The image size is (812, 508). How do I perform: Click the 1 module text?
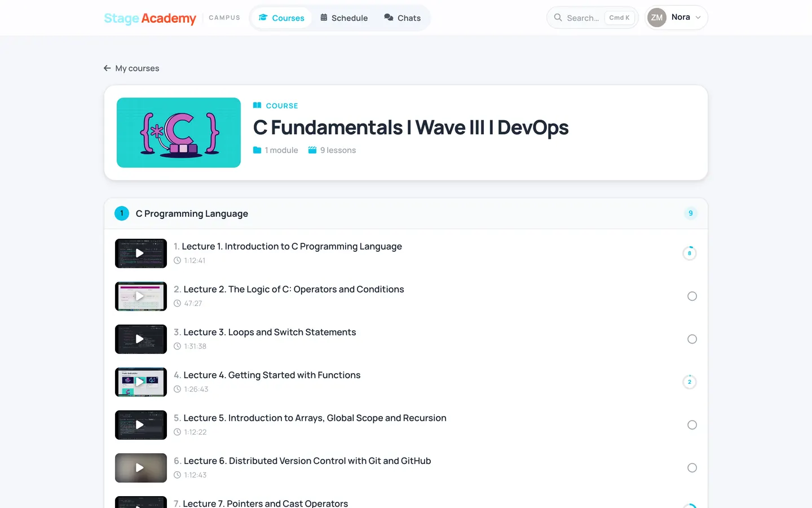(281, 150)
